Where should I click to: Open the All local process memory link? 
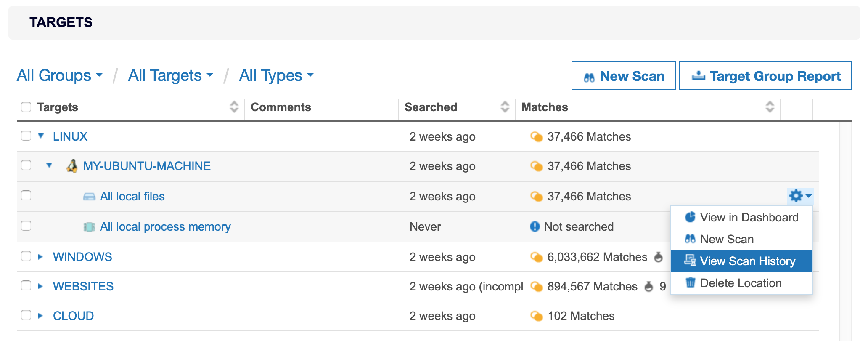(x=165, y=227)
